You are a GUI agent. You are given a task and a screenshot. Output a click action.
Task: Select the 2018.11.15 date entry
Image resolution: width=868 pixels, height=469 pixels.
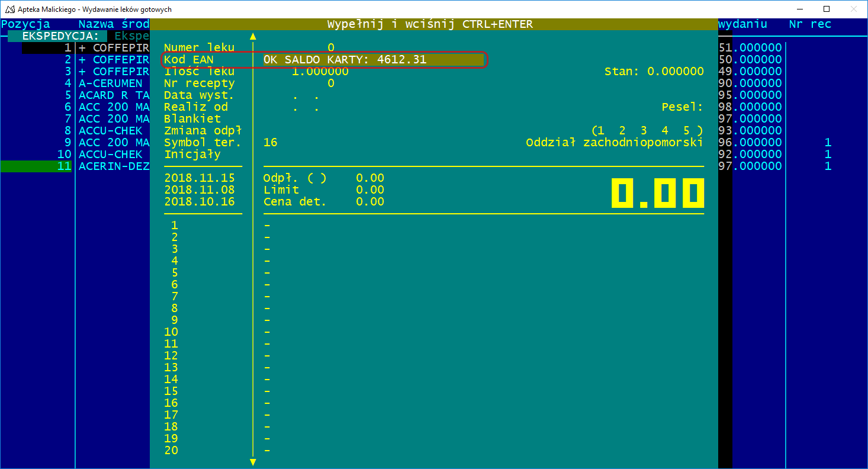coord(200,178)
